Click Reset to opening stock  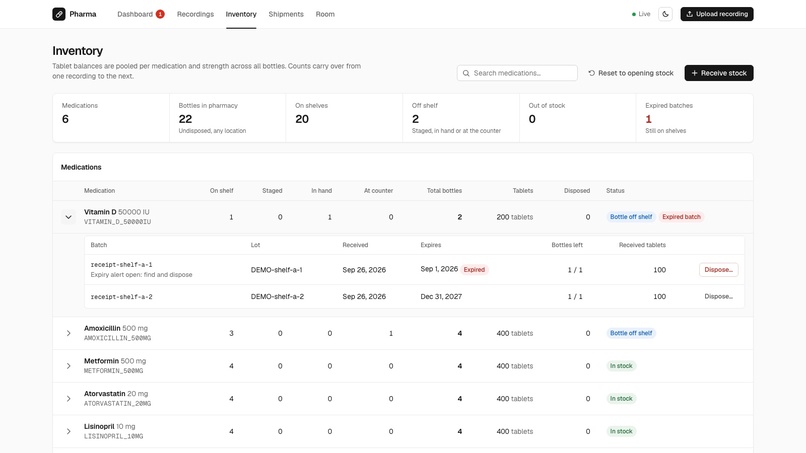[631, 73]
